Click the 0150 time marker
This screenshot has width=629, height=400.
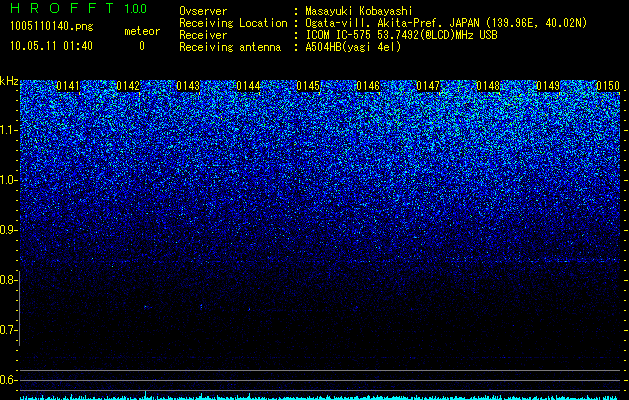608,86
